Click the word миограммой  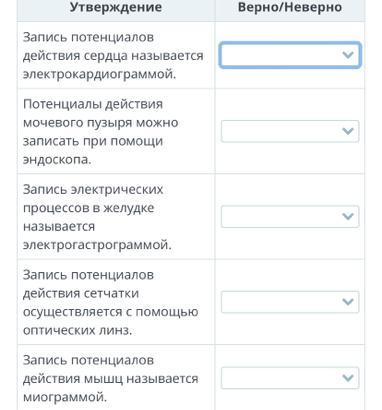pyautogui.click(x=65, y=397)
